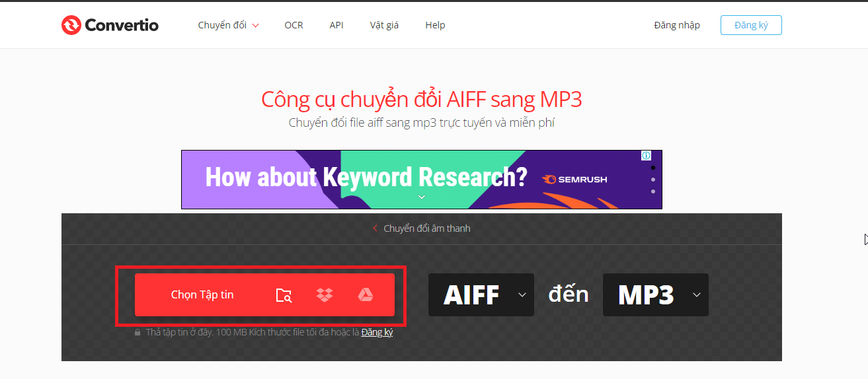Open the OCR menu item

click(294, 25)
